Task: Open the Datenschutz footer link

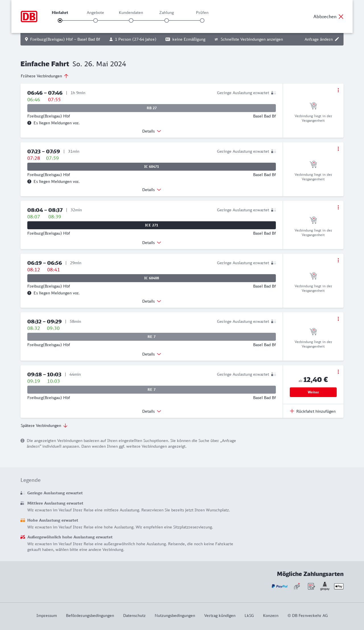Action: coord(134,615)
